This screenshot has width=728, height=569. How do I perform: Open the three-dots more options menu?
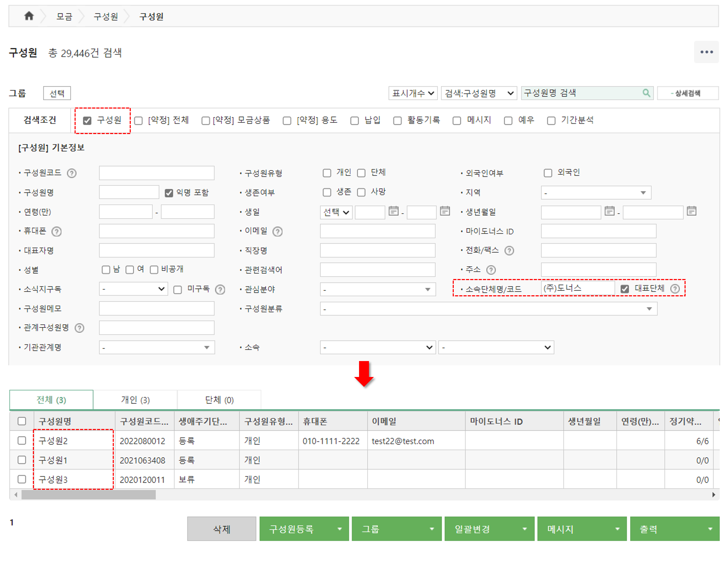coord(706,52)
